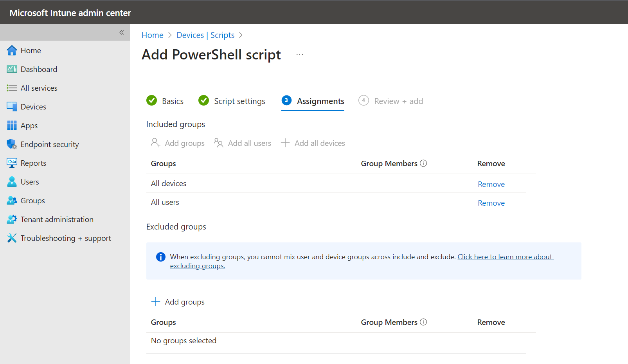This screenshot has width=628, height=364.
Task: Click the green checkmark beside Script settings
Action: (203, 100)
